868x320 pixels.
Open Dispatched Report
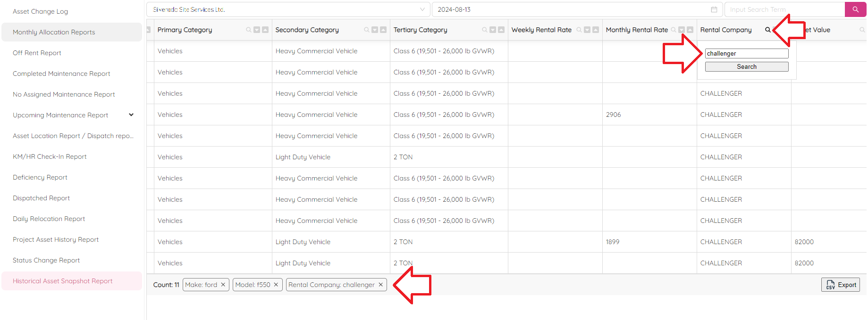72,198
